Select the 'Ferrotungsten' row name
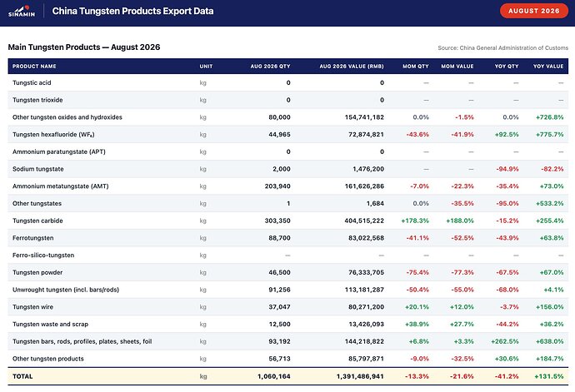Image resolution: width=575 pixels, height=392 pixels. 33,238
